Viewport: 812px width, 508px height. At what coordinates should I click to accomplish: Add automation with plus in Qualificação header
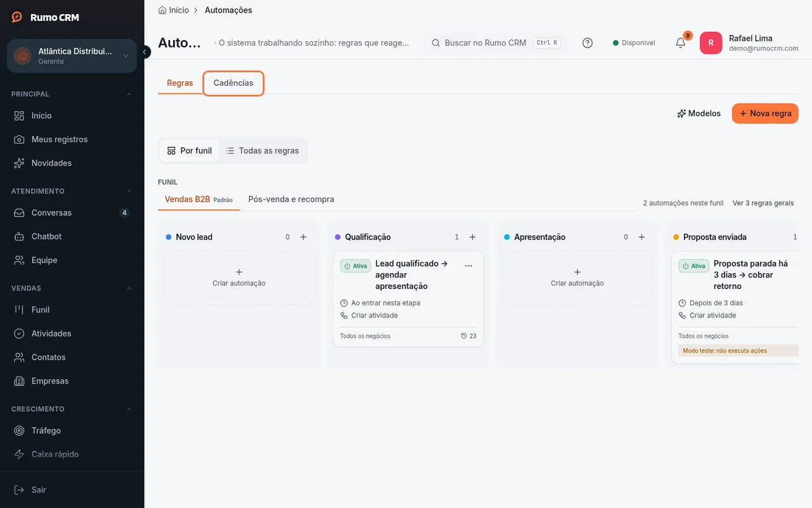pos(473,237)
